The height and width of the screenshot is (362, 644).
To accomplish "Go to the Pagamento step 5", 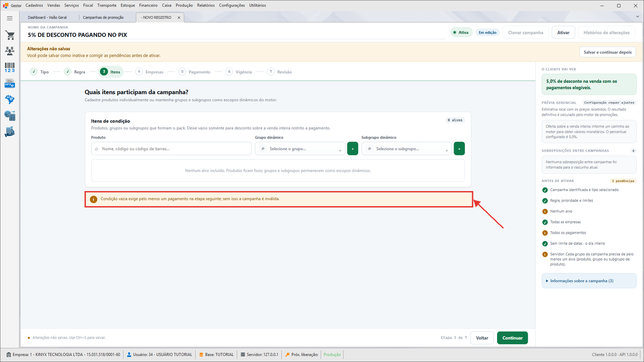I will click(x=195, y=72).
